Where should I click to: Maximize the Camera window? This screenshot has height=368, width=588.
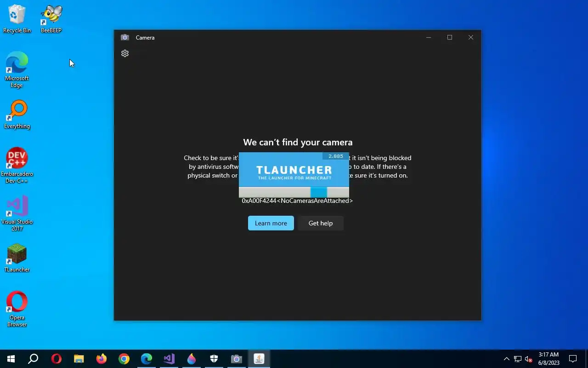(x=450, y=37)
